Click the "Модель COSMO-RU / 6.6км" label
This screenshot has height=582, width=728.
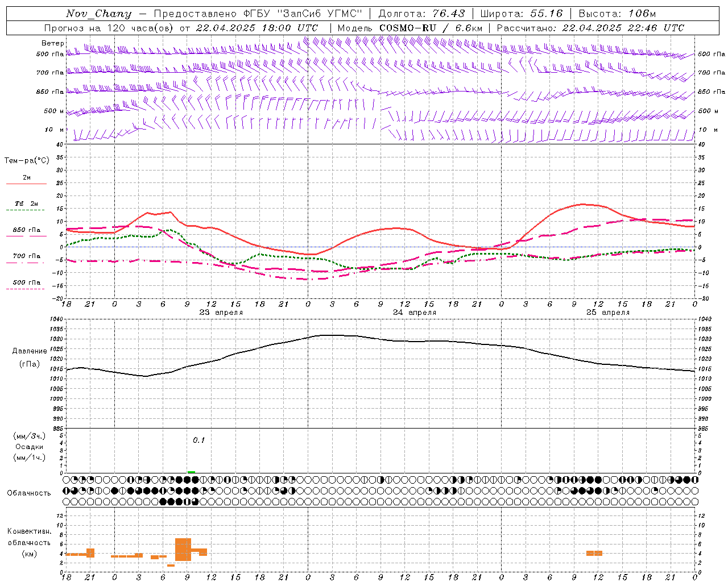410,28
